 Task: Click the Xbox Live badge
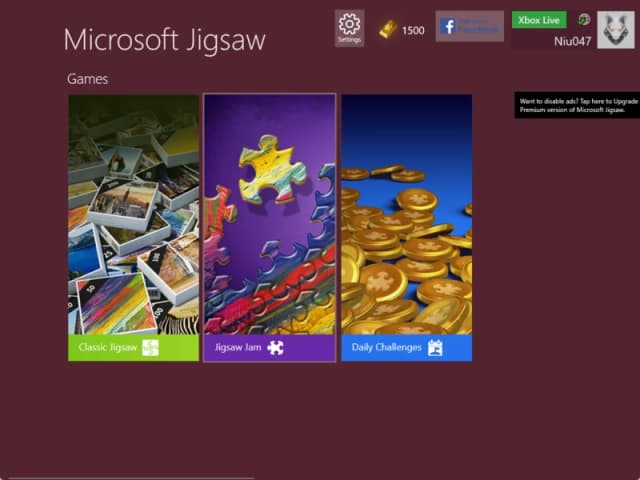(x=539, y=20)
